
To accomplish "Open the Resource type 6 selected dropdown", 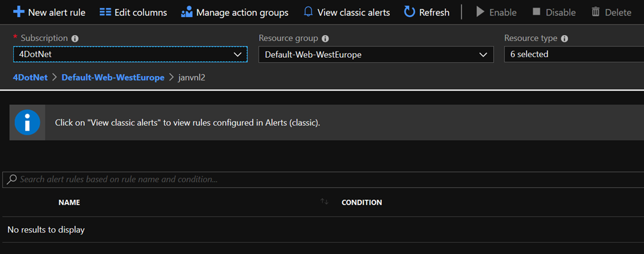I will pyautogui.click(x=574, y=54).
